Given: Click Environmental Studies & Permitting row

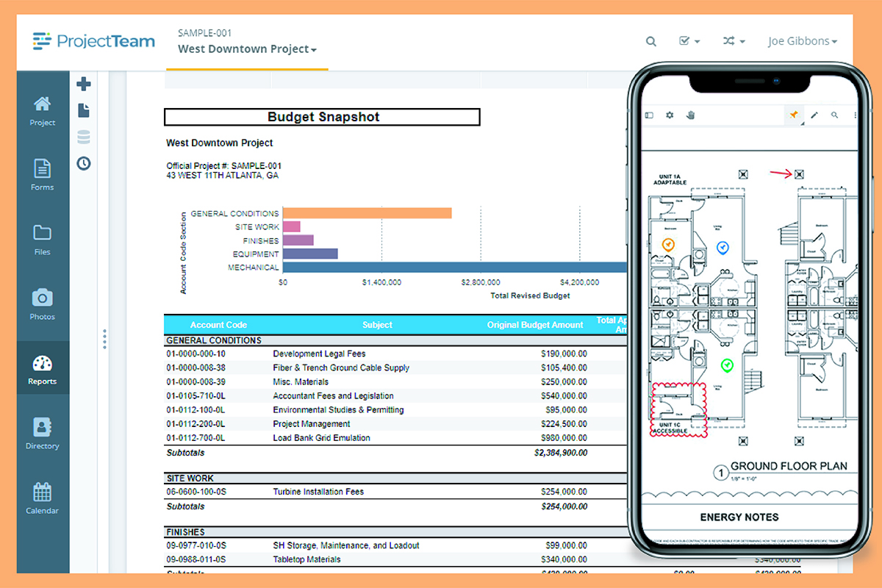Looking at the screenshot, I should (397, 409).
